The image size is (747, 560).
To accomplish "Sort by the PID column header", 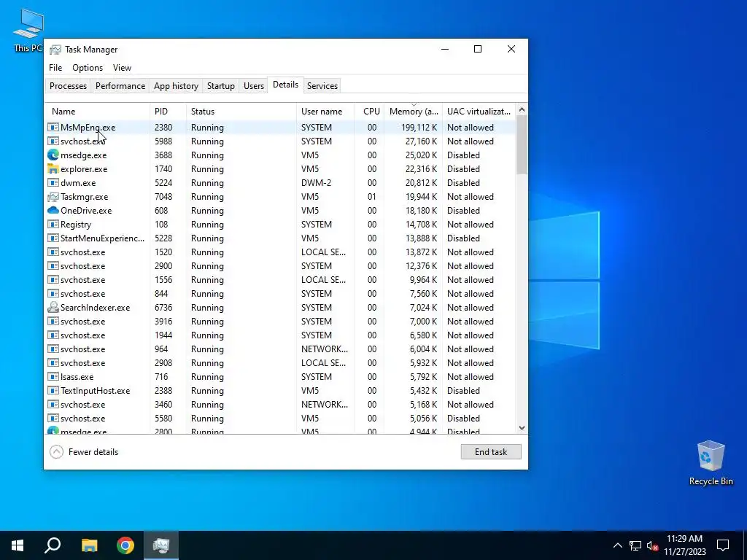I will pos(169,112).
